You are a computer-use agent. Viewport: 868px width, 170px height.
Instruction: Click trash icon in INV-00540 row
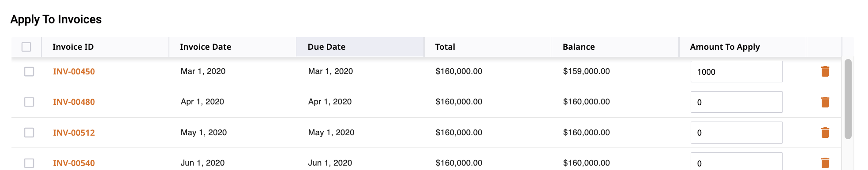pyautogui.click(x=825, y=163)
